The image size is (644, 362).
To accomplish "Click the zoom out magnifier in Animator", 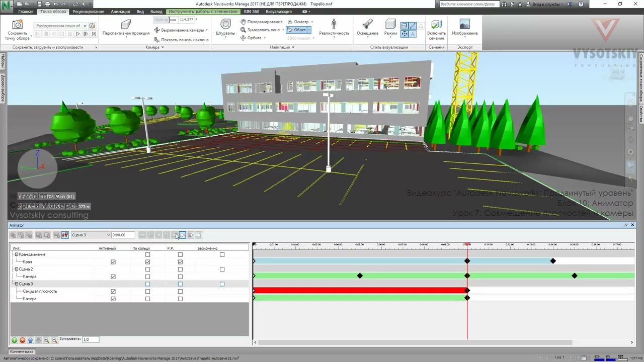I will tap(54, 340).
